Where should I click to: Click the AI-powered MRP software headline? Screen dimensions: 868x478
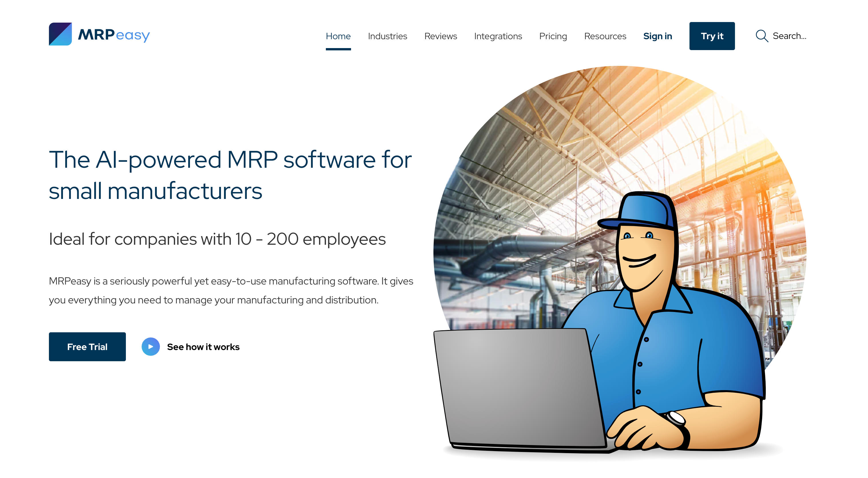(231, 175)
